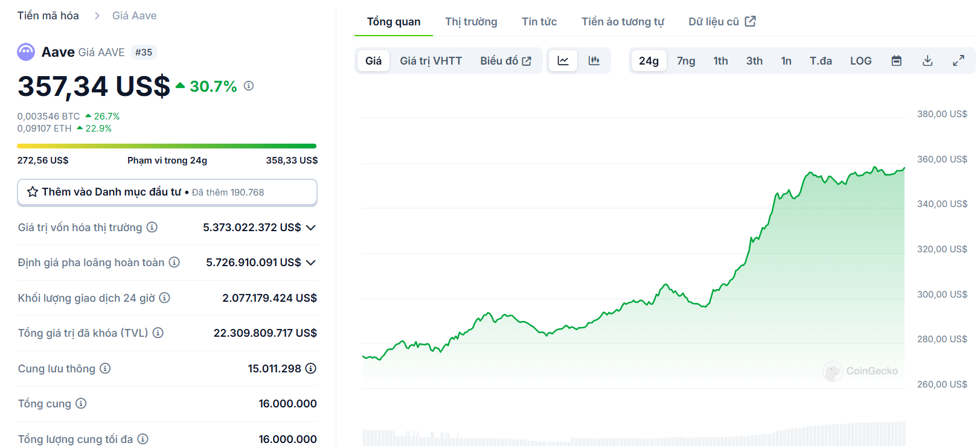Screen dimensions: 980x446
Task: Select the Giá chart mode
Action: pyautogui.click(x=373, y=60)
